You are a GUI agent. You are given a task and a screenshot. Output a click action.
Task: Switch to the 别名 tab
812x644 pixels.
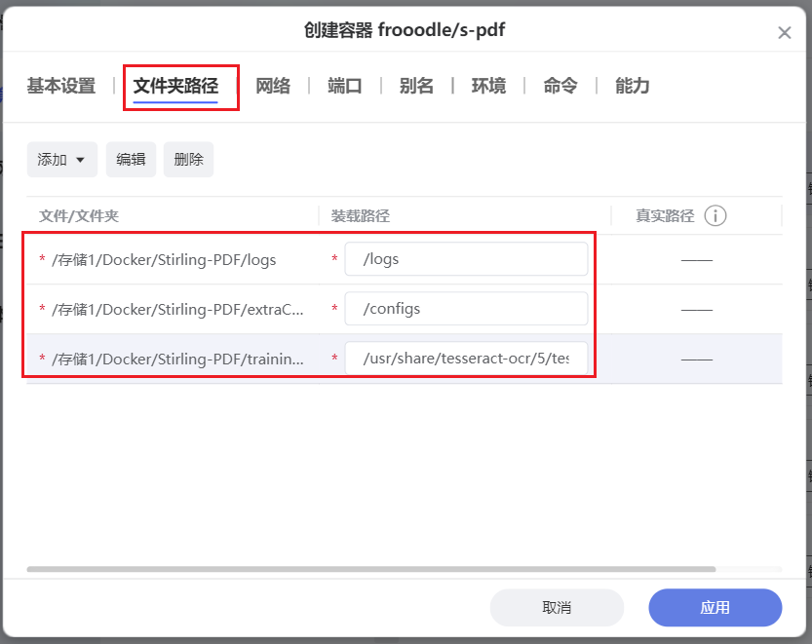416,86
